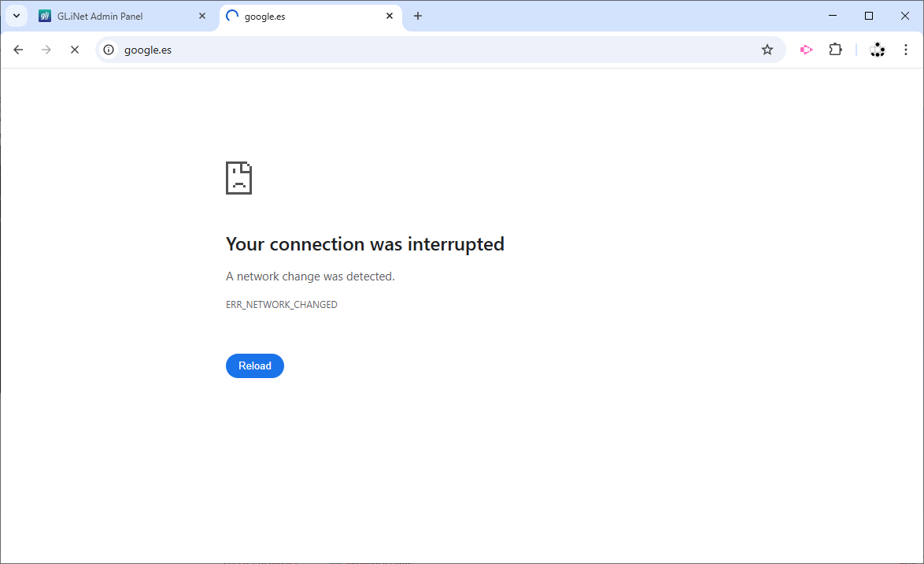This screenshot has height=564, width=924.
Task: Close the google.es tab
Action: [x=390, y=16]
